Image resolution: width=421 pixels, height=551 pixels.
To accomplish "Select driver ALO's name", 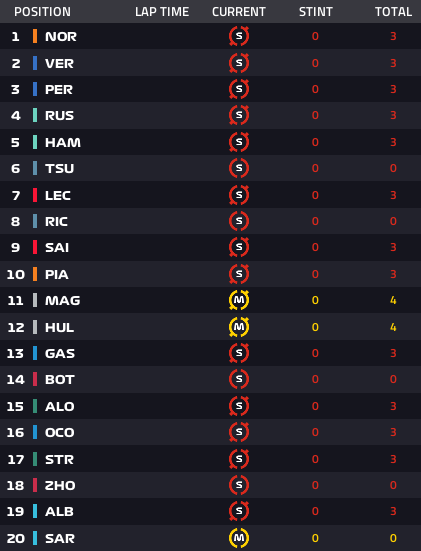I will click(x=60, y=406).
